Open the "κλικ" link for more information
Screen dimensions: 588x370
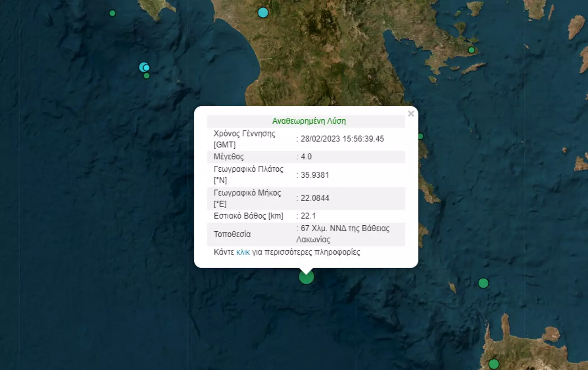243,252
